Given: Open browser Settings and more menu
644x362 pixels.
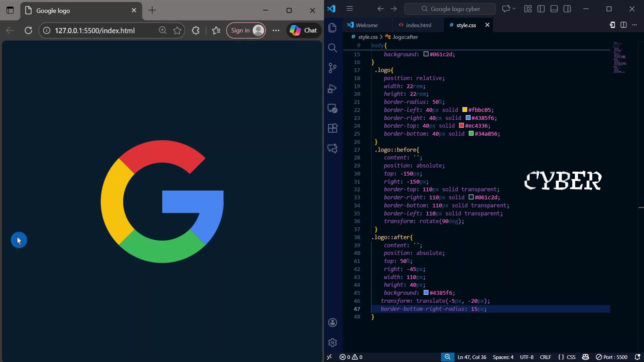Looking at the screenshot, I should coord(276,31).
